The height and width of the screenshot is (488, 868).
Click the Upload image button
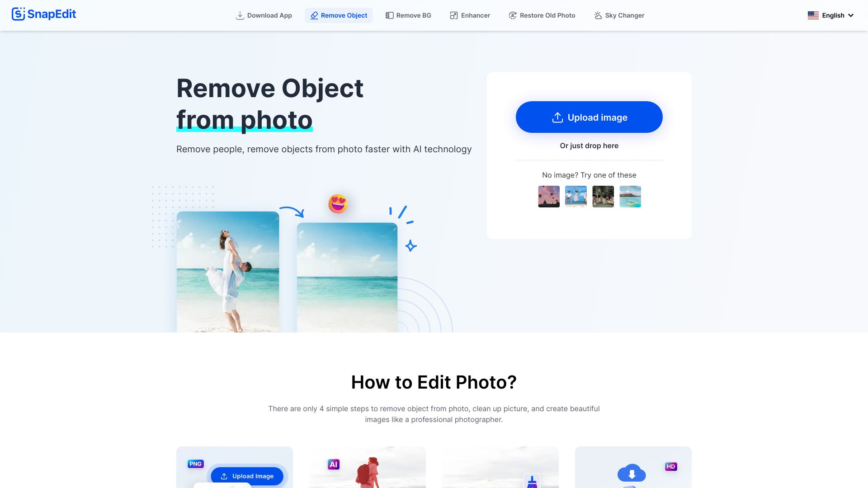point(589,117)
